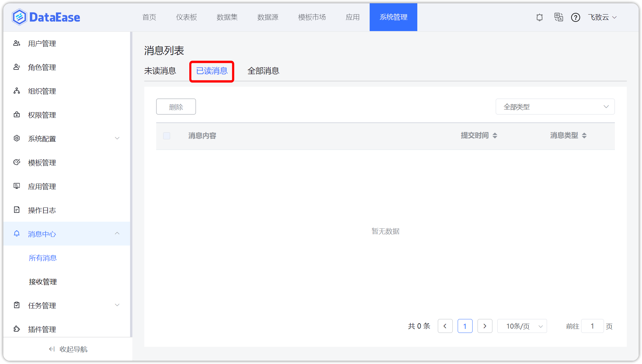
Task: Click the language switch icon
Action: click(559, 17)
